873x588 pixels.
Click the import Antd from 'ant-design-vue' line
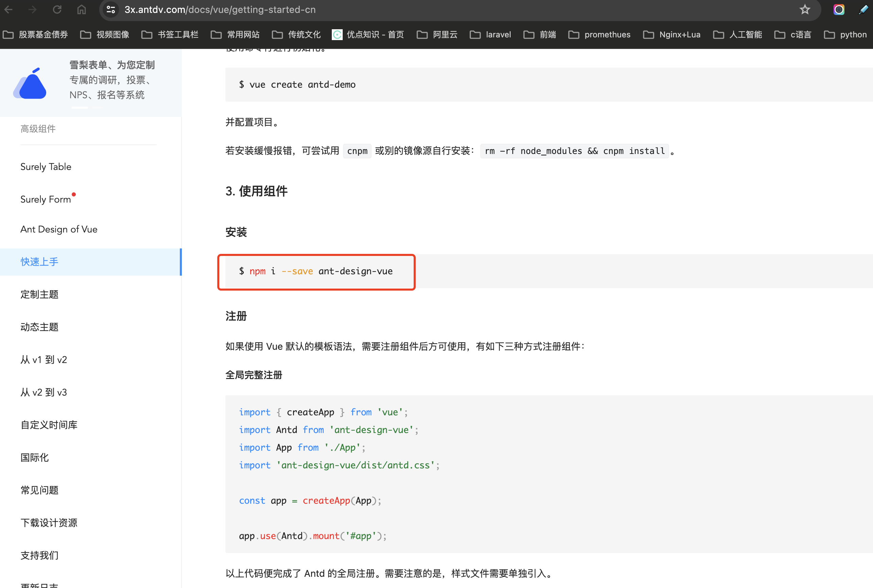[328, 430]
